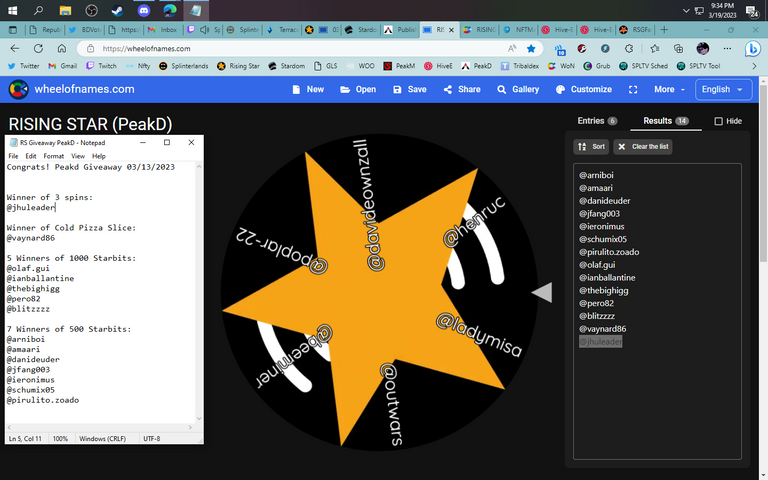Show hidden system tray icons
The width and height of the screenshot is (768, 480).
686,10
